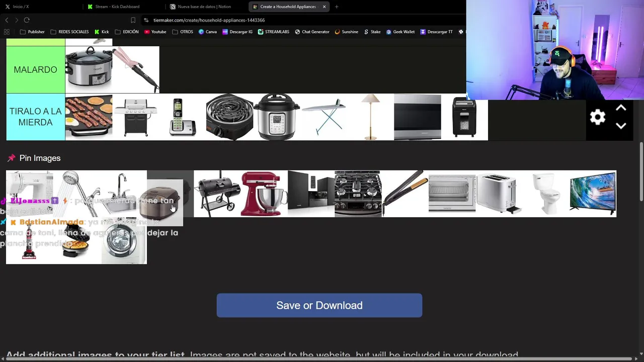Click the MALARDO tier label

coord(36,69)
